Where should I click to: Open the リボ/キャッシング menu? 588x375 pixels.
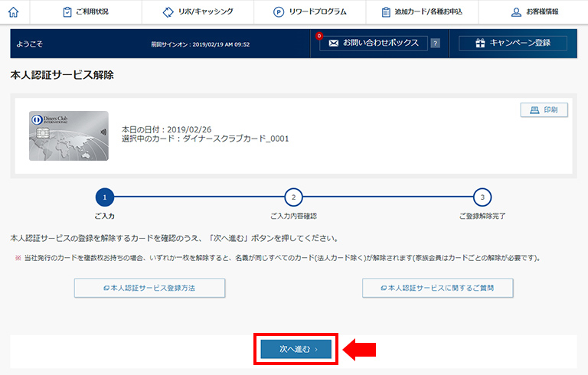point(198,12)
